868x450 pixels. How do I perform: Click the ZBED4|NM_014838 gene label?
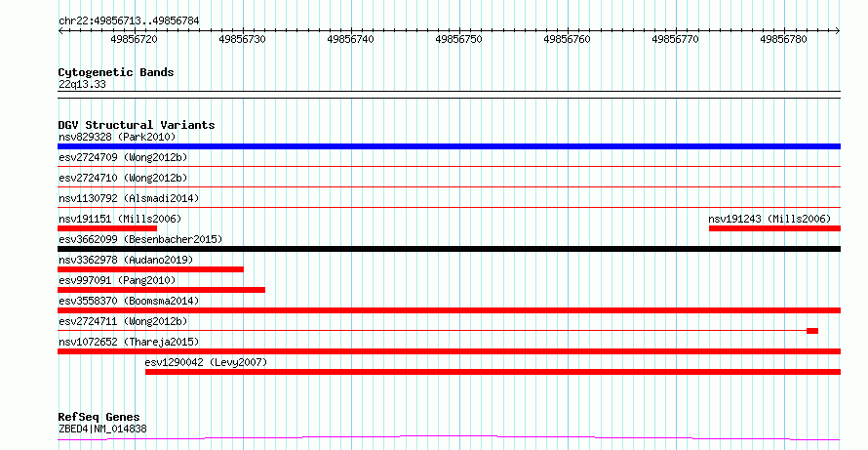coord(102,429)
